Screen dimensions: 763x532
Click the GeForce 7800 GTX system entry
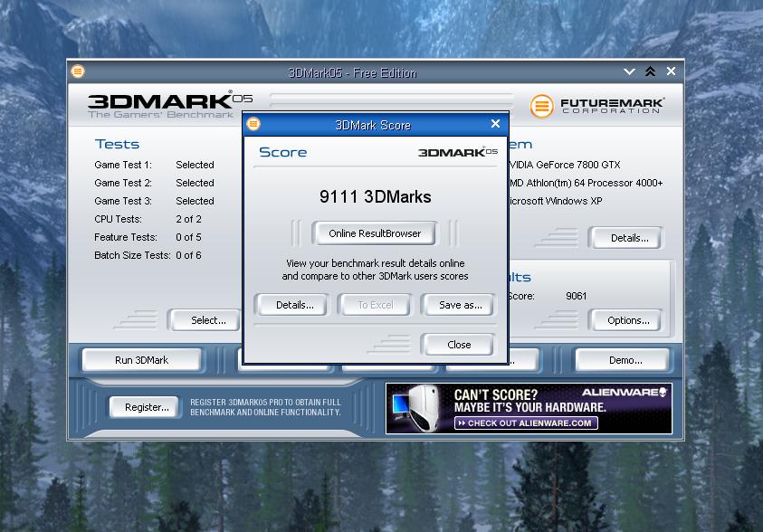click(565, 165)
